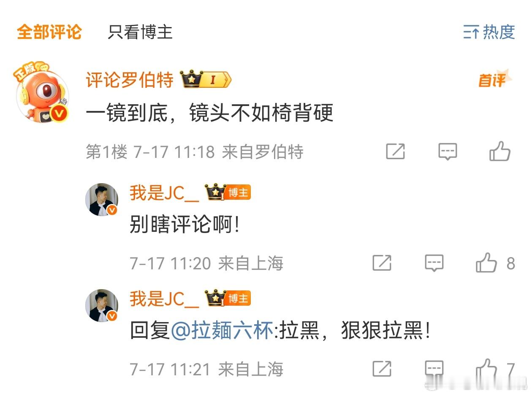Tap comment bubble on 拉黑，狠狠拉黑 reply
This screenshot has height=396, width=532.
coord(434,369)
